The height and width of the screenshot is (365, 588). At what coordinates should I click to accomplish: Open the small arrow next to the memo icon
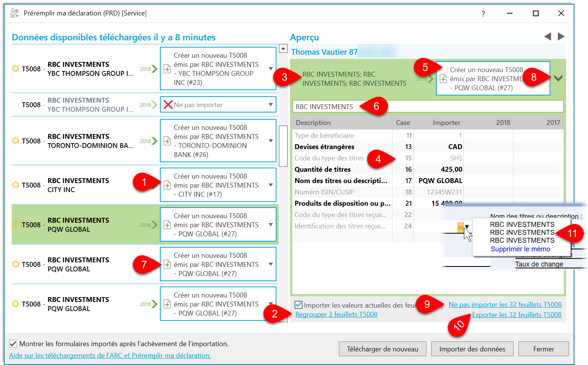467,227
